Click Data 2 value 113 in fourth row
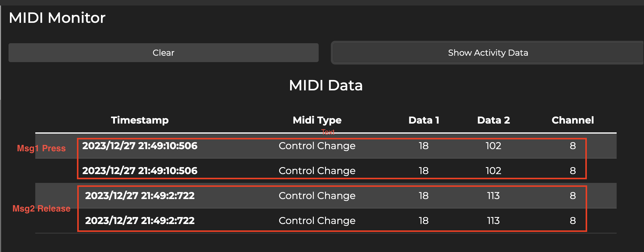Screen dimensions: 644x252 click(493, 221)
